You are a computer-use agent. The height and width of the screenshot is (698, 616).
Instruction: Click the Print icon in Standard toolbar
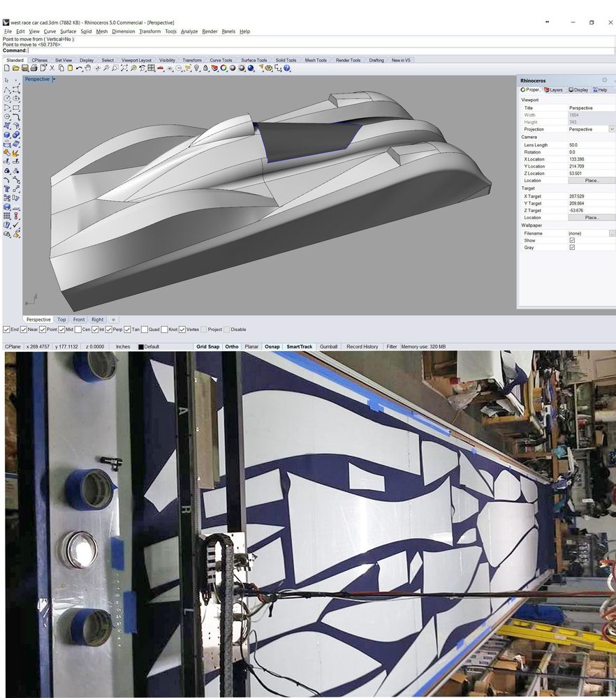pos(34,68)
